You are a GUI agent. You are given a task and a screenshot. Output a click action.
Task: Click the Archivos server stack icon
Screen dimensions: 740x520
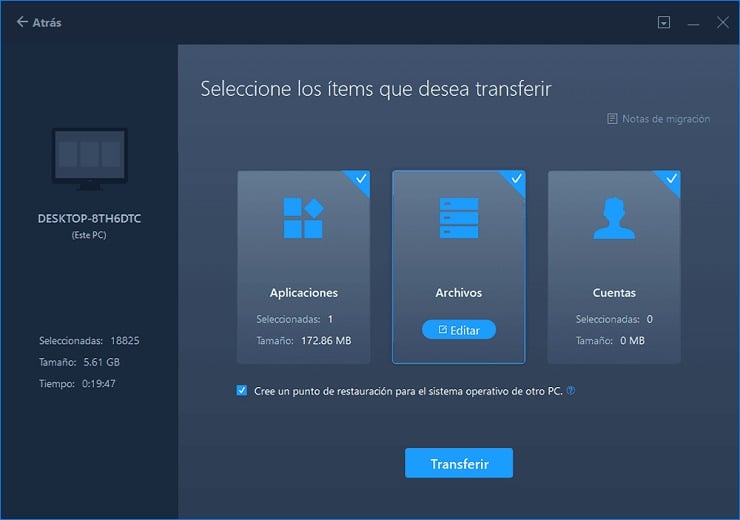pos(459,218)
